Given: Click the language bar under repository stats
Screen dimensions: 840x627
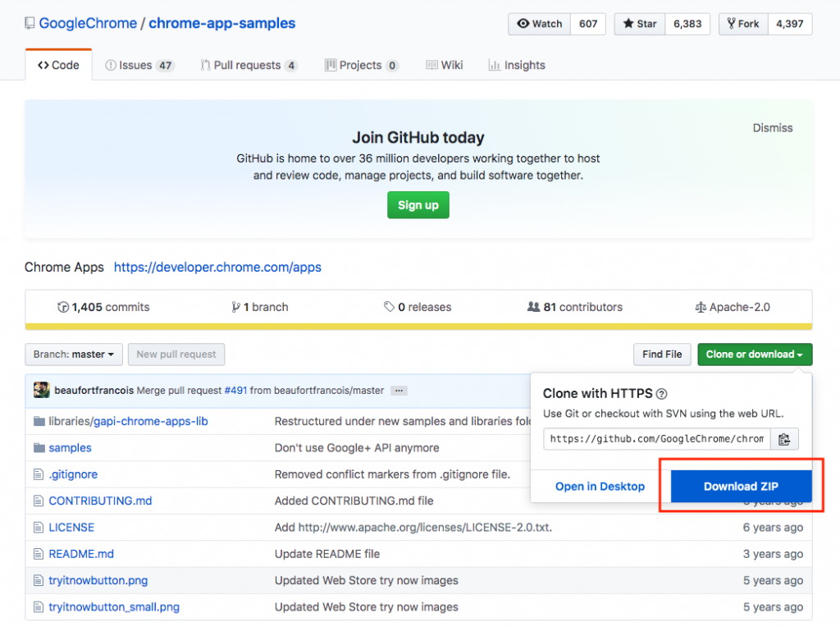Looking at the screenshot, I should click(x=418, y=327).
